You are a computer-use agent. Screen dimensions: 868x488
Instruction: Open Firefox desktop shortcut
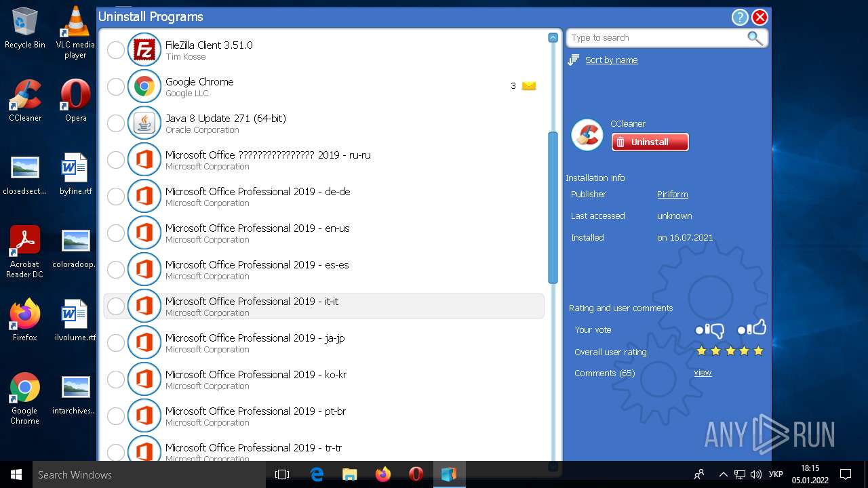point(25,320)
